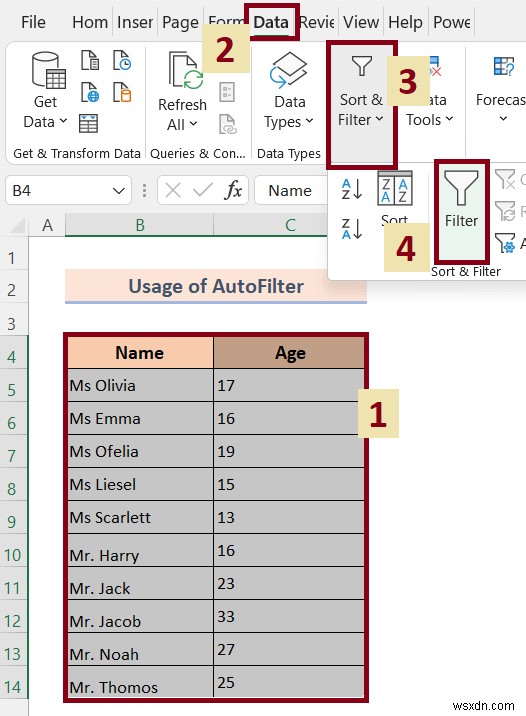
Task: Switch to the Data ribbon tab
Action: (x=271, y=22)
